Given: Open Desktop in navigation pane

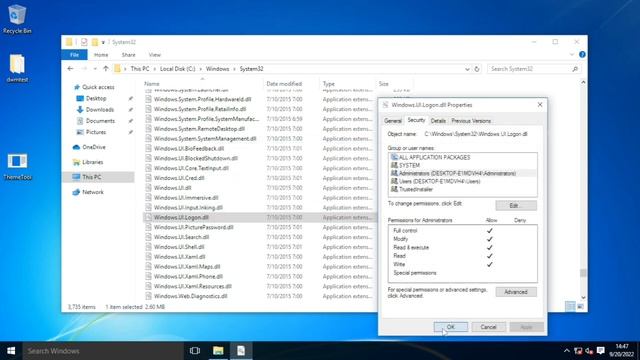Looking at the screenshot, I should click(96, 98).
